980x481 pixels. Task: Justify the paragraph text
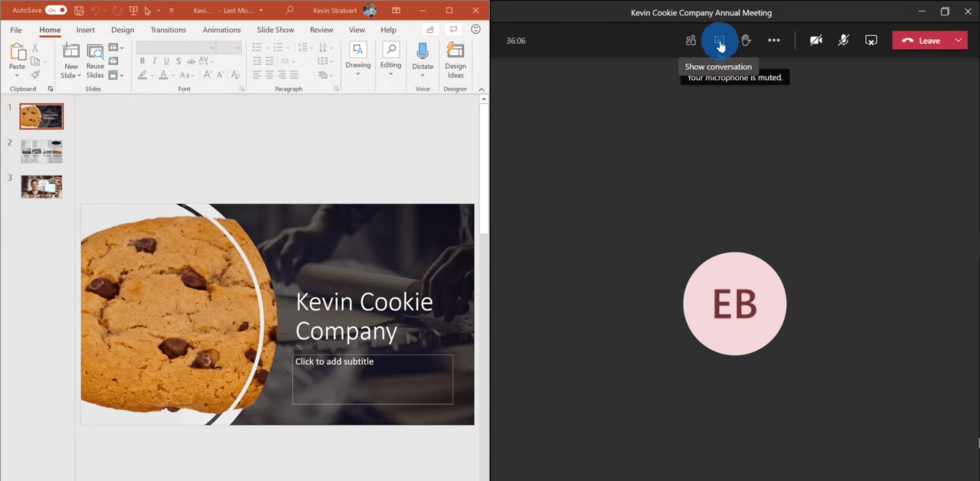coord(294,74)
